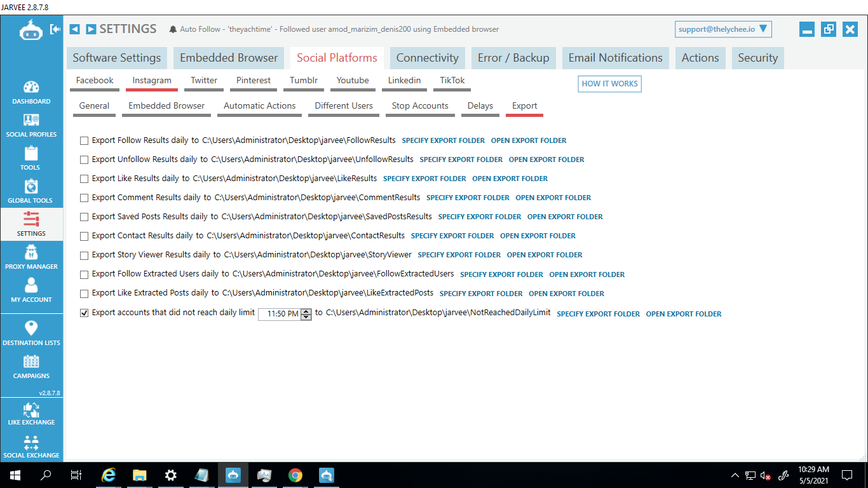
Task: Uncheck Export accounts that did not reach daily limit
Action: tap(84, 313)
